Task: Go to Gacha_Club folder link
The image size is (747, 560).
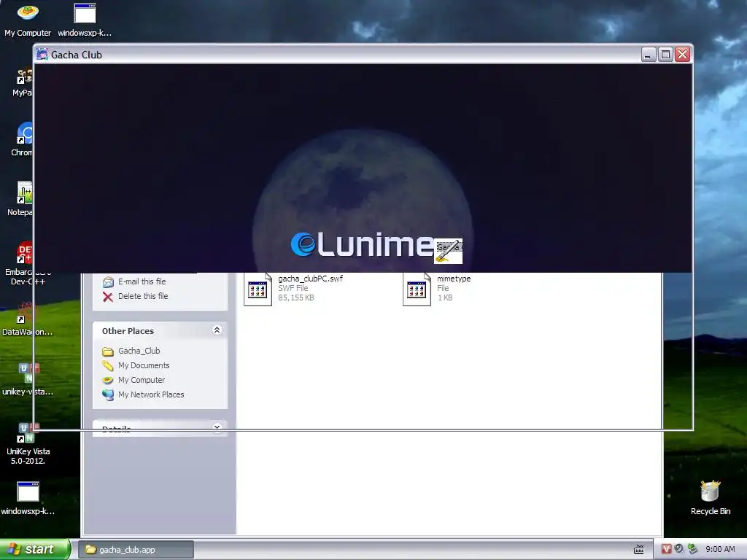Action: [139, 351]
